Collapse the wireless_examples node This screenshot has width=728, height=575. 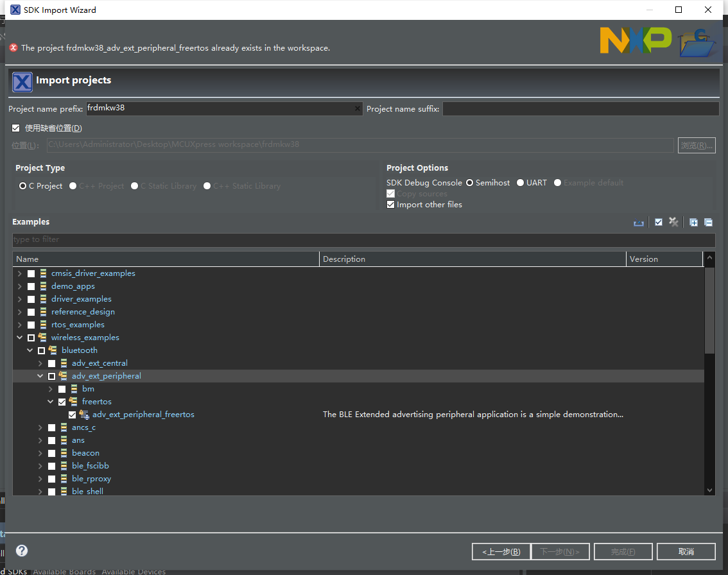19,338
